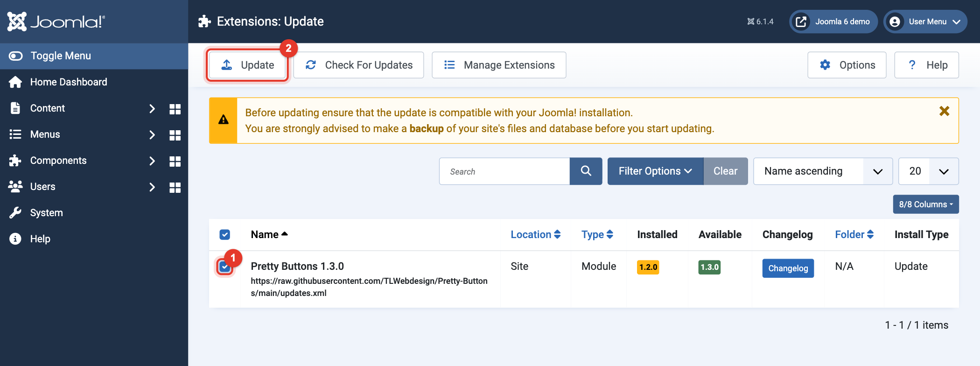Focus the Search input field
This screenshot has height=366, width=980.
tap(504, 171)
